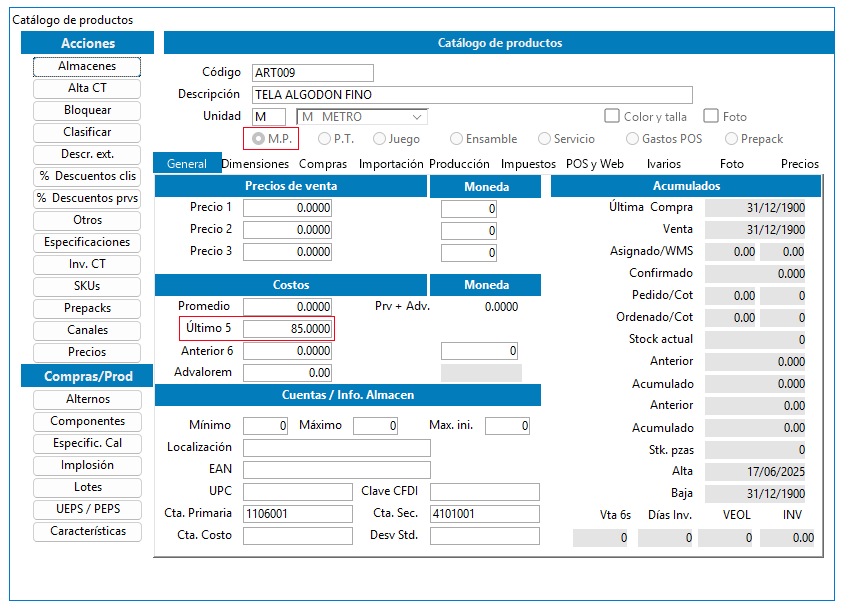This screenshot has width=842, height=608.
Task: Click the Componentes button
Action: pyautogui.click(x=88, y=422)
